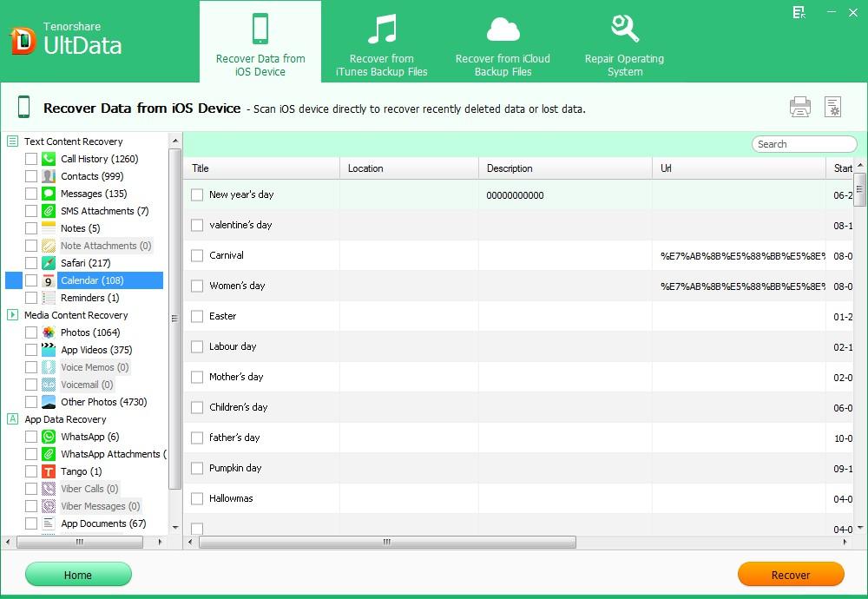This screenshot has width=868, height=599.
Task: Open Reminders (1) category
Action: [89, 298]
